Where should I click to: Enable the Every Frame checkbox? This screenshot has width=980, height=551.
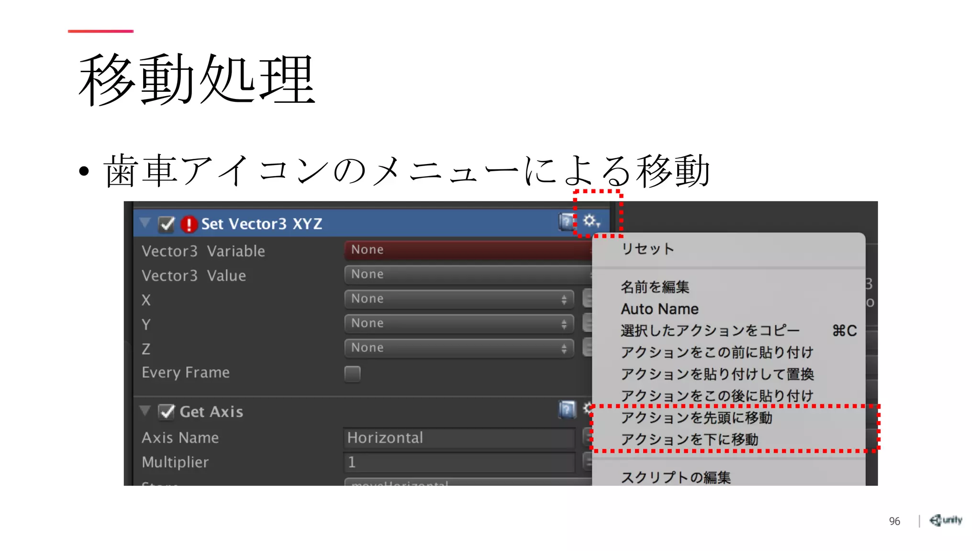point(352,374)
